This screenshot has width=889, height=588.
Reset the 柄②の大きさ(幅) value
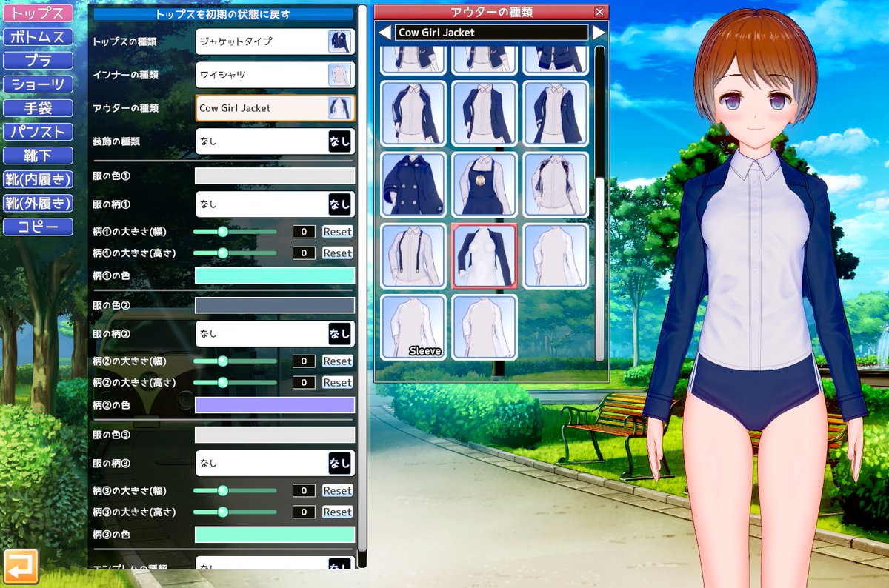[337, 361]
